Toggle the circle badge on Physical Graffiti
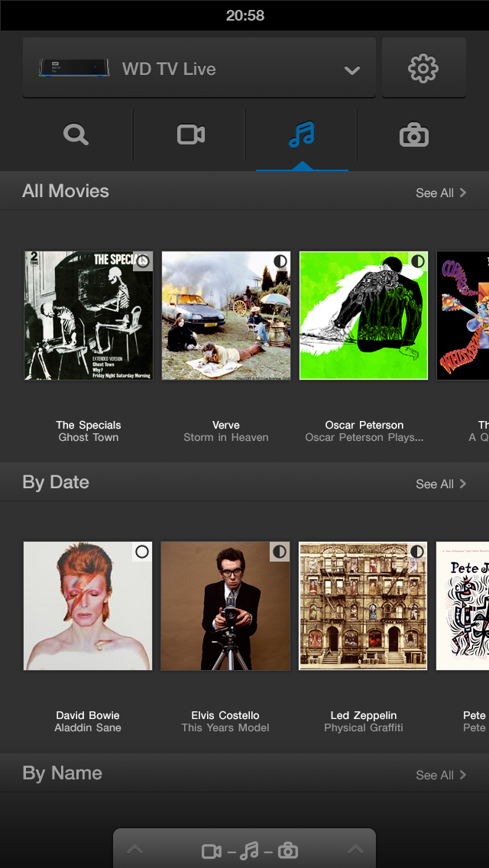 coord(416,552)
